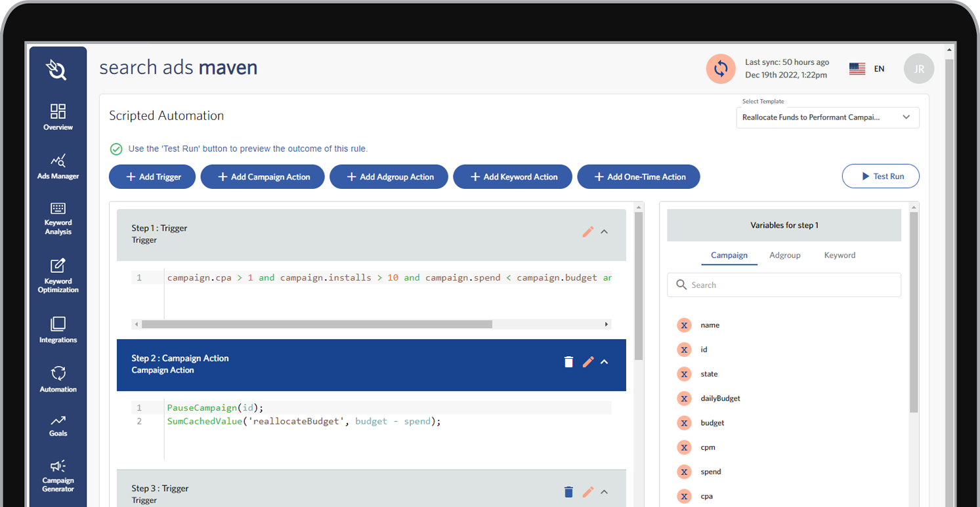Open Keyword Optimization in sidebar
The height and width of the screenshot is (507, 980).
point(58,275)
